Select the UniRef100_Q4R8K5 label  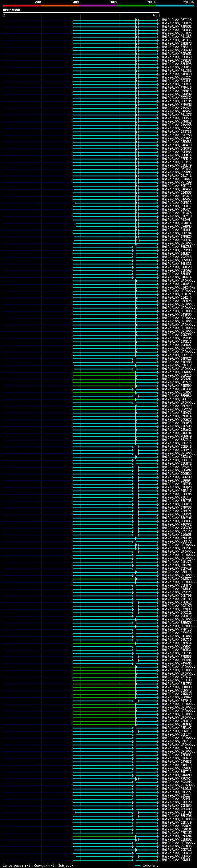[177, 694]
